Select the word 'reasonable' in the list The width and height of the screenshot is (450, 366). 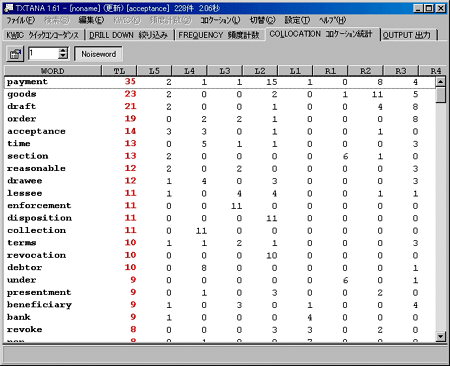coord(36,168)
